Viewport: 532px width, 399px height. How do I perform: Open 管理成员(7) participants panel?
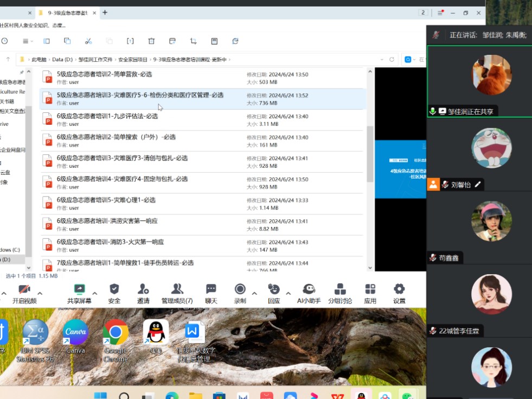tap(177, 289)
